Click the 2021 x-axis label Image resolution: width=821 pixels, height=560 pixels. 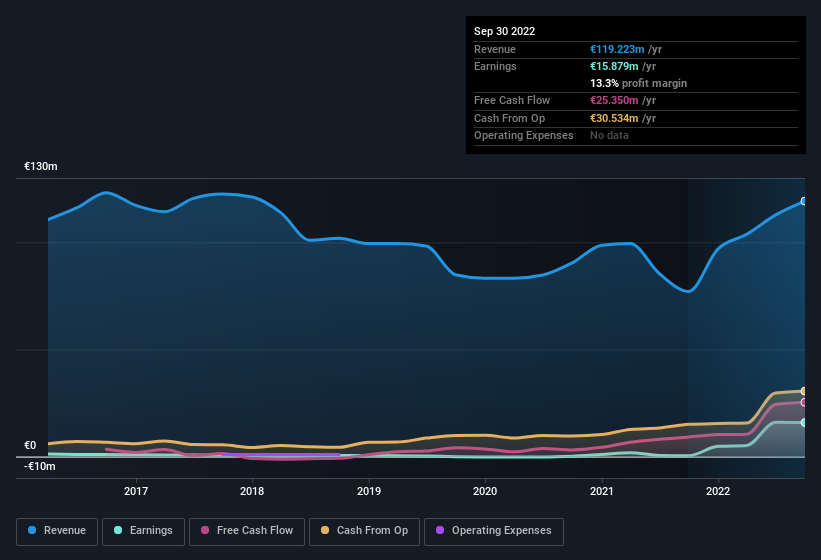[x=602, y=491]
